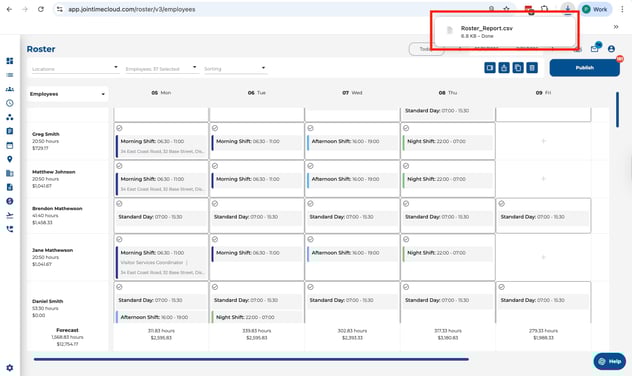The width and height of the screenshot is (632, 376).
Task: Open the Chrome extensions puzzle icon
Action: [545, 9]
